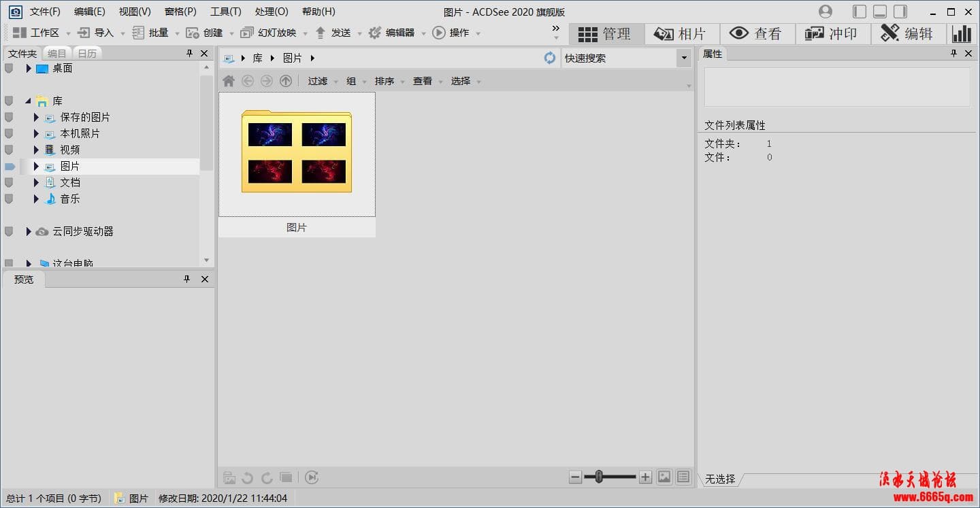Open the Select (选择) dropdown

(465, 81)
